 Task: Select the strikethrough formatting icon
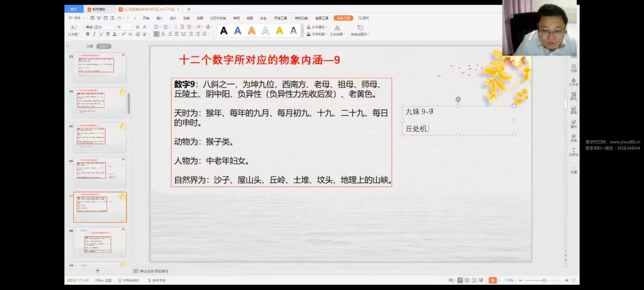click(108, 34)
